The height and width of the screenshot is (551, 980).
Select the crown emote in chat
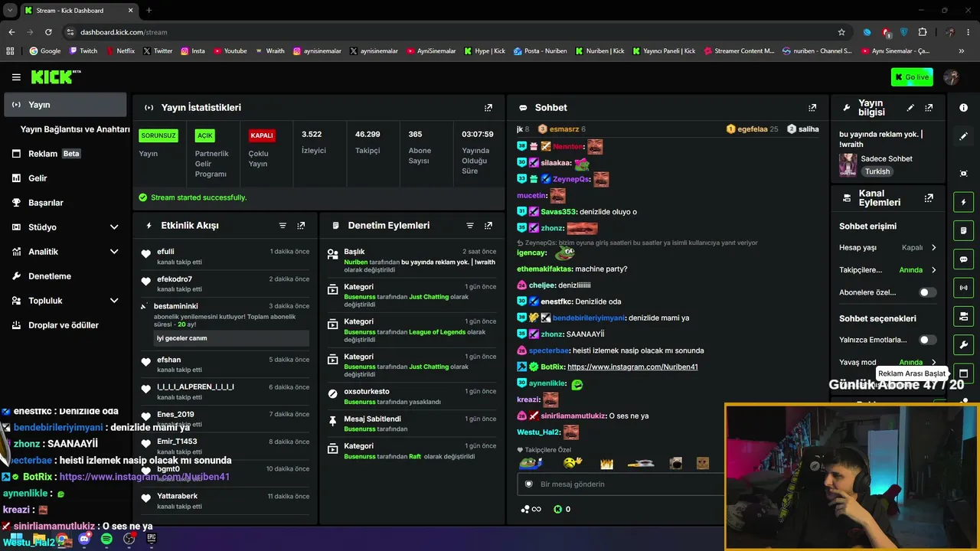point(606,463)
